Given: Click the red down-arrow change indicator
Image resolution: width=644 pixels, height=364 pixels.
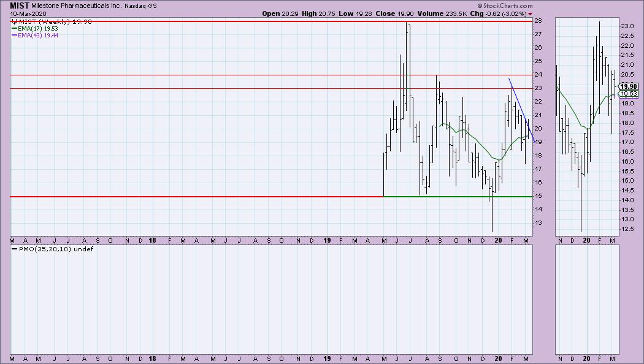Looking at the screenshot, I should pyautogui.click(x=530, y=14).
